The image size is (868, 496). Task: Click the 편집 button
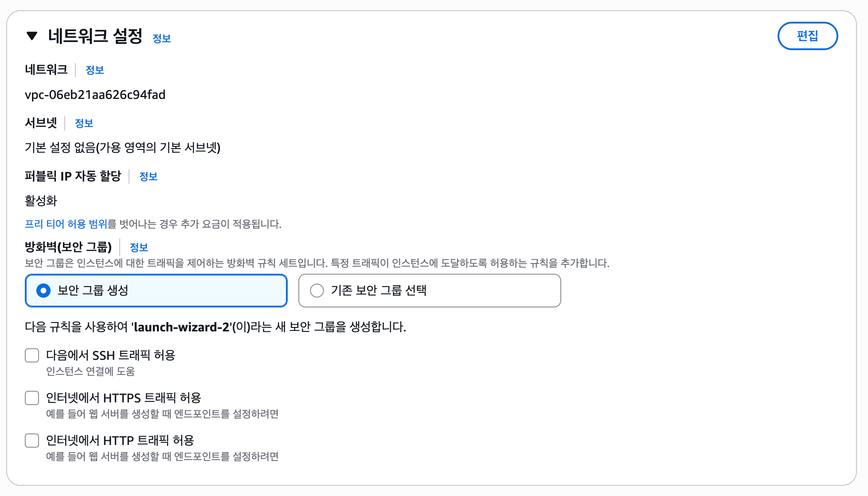tap(807, 36)
